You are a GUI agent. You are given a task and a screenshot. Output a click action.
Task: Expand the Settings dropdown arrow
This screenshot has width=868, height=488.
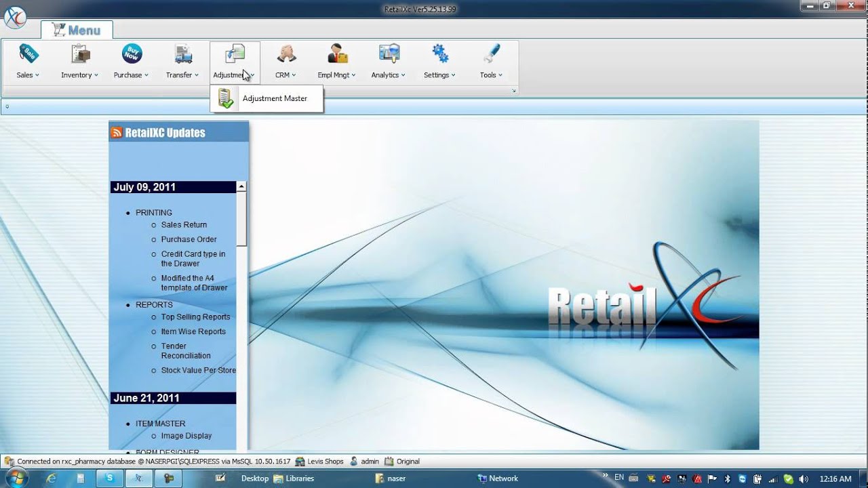(x=453, y=75)
